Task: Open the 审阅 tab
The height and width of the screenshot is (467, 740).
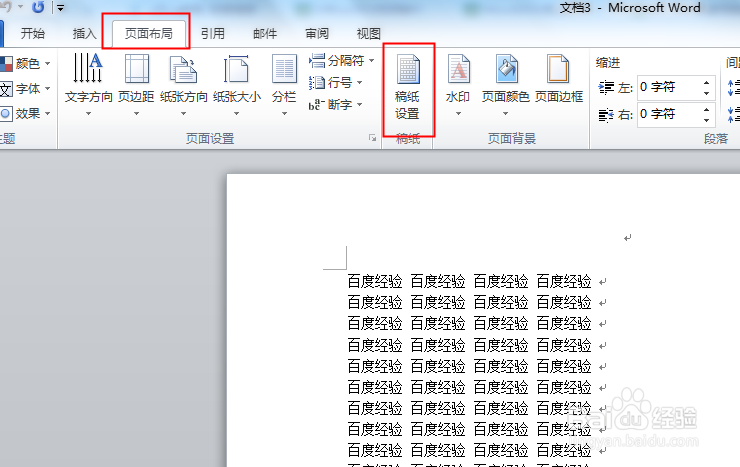Action: (x=317, y=33)
